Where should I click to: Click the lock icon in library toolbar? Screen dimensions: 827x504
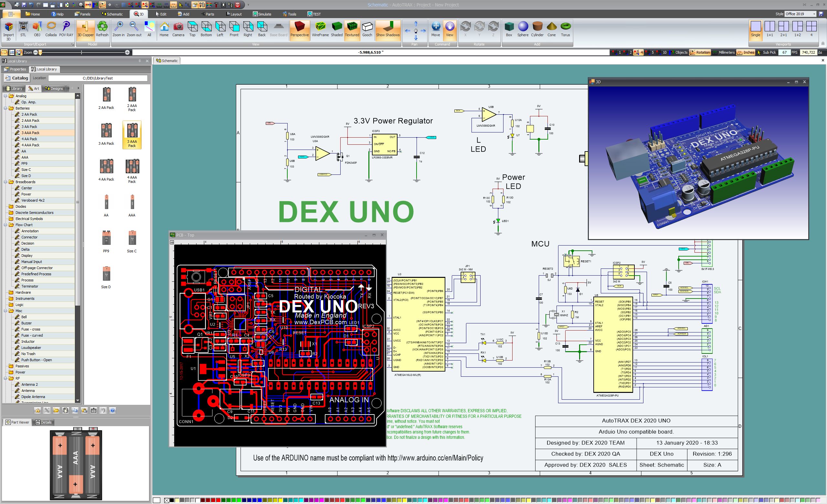(37, 410)
